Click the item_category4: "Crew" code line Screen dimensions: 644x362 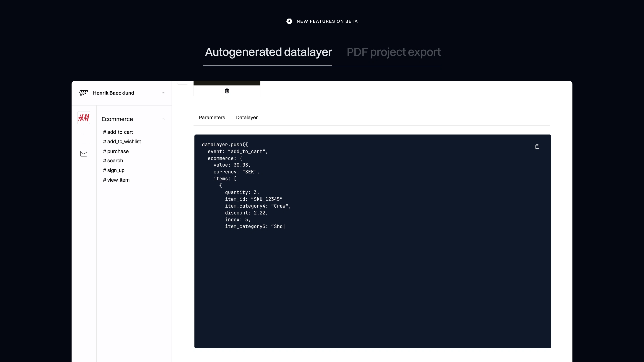coord(258,206)
